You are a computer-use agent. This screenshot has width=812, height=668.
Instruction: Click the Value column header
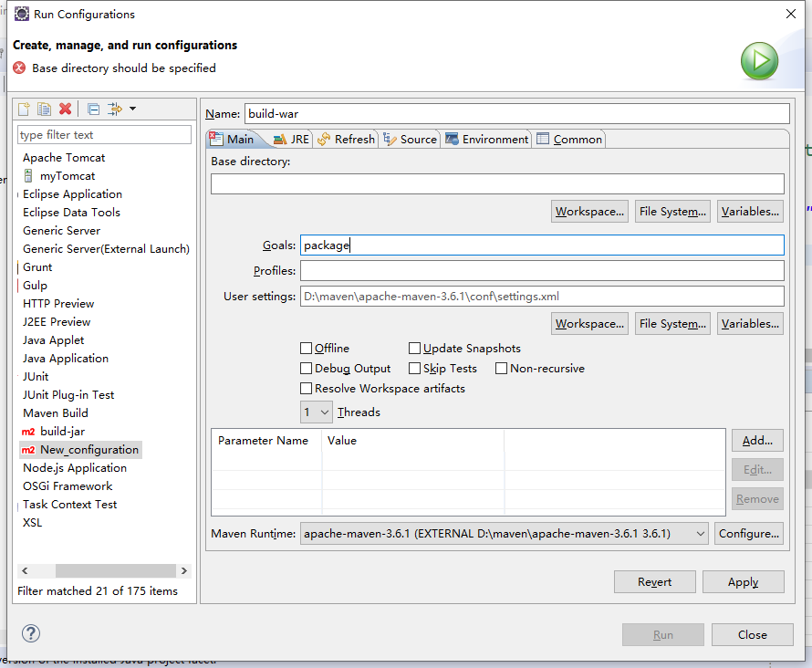pyautogui.click(x=342, y=441)
